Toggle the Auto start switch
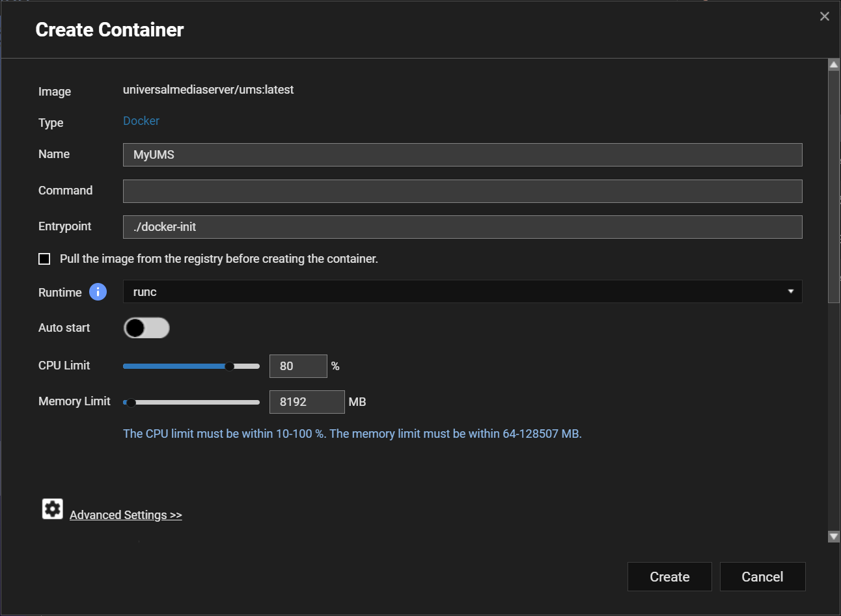The image size is (841, 616). coord(146,328)
